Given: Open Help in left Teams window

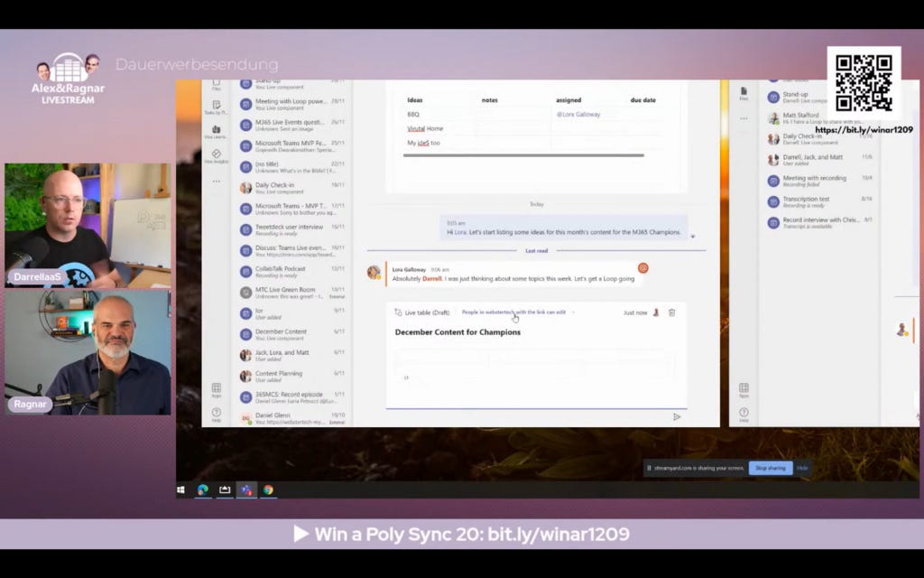Looking at the screenshot, I should [x=217, y=415].
